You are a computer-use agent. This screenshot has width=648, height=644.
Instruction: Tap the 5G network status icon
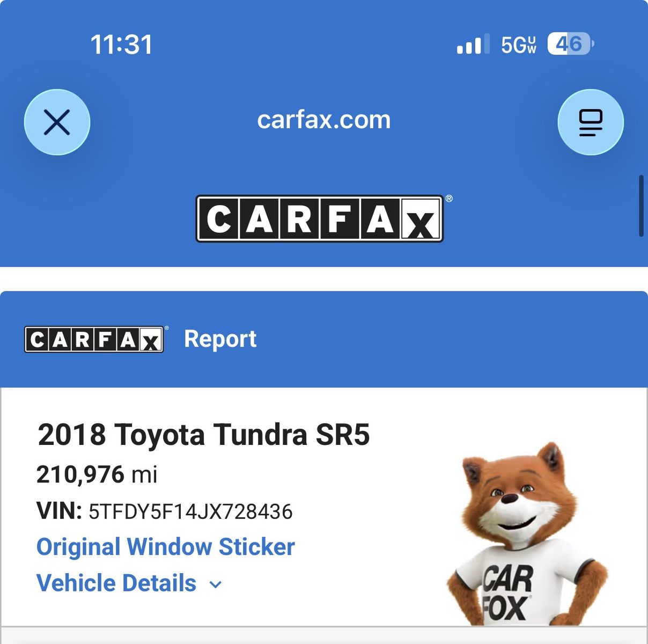point(519,45)
